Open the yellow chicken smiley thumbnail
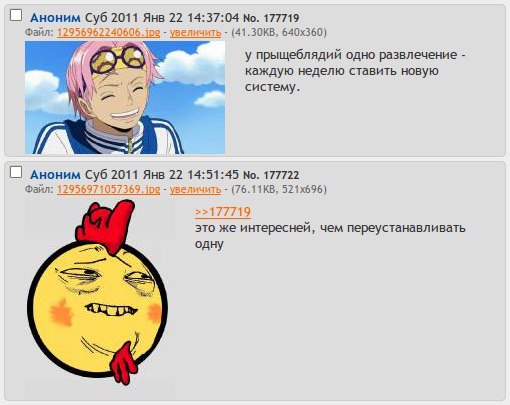Viewport: 510px width, 405px height. coord(99,298)
